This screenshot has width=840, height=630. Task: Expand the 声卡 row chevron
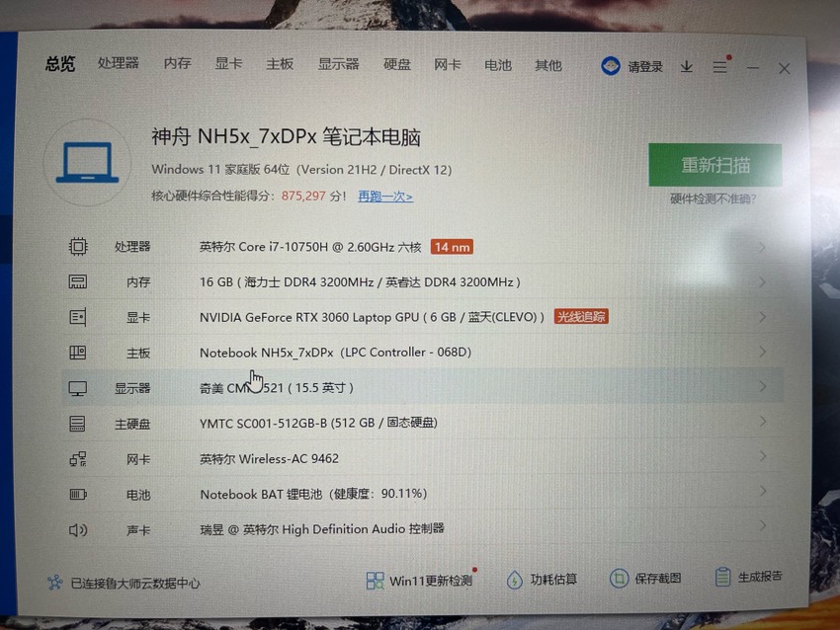click(x=762, y=526)
